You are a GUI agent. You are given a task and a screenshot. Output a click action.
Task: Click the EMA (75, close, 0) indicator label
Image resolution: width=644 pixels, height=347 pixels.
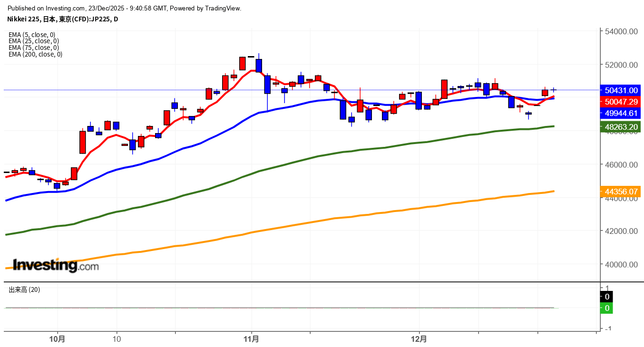click(x=33, y=48)
